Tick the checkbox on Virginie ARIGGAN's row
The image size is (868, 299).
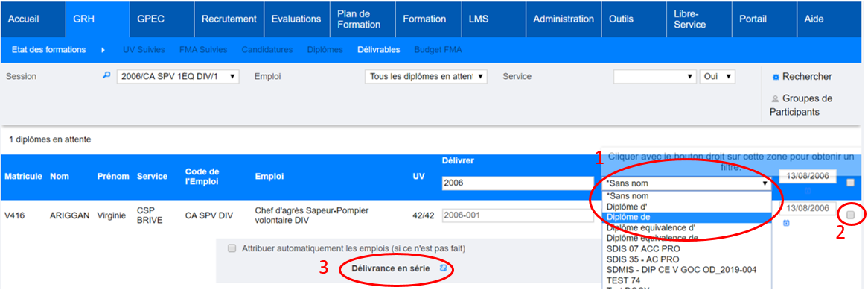pos(850,215)
